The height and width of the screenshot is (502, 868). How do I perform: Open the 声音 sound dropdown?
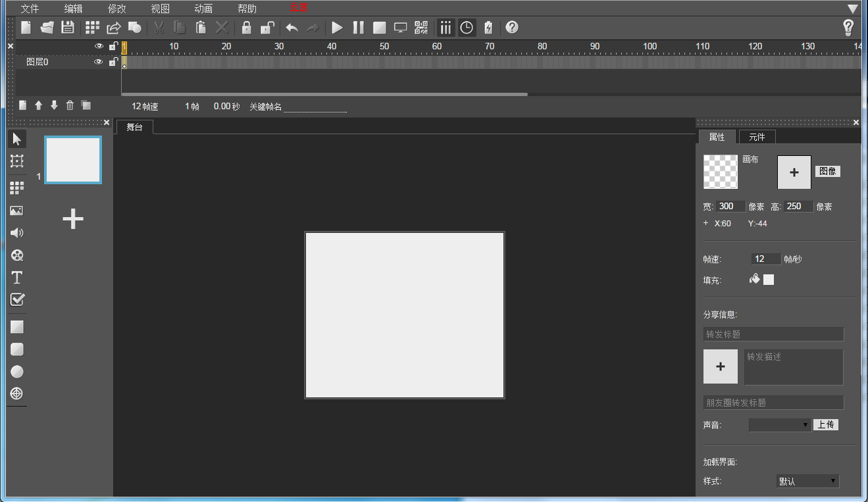pyautogui.click(x=780, y=425)
